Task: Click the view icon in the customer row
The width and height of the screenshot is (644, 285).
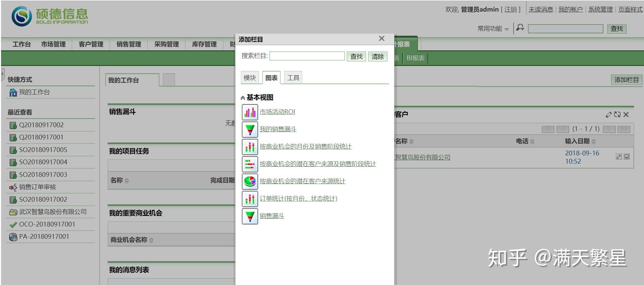Action: coord(627,156)
